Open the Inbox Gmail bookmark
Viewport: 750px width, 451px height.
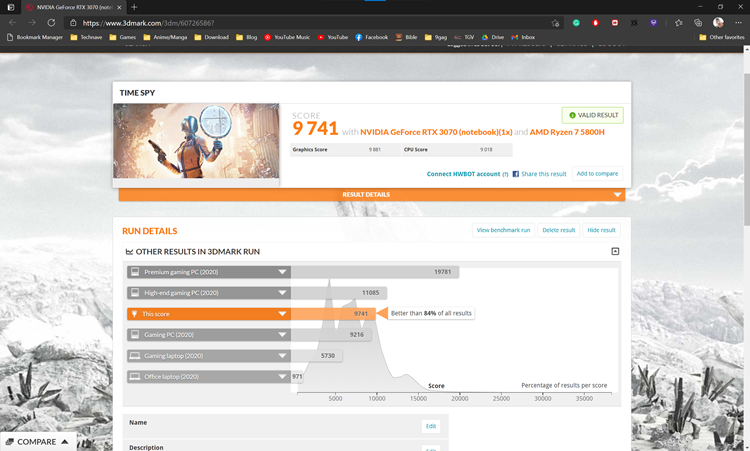523,37
